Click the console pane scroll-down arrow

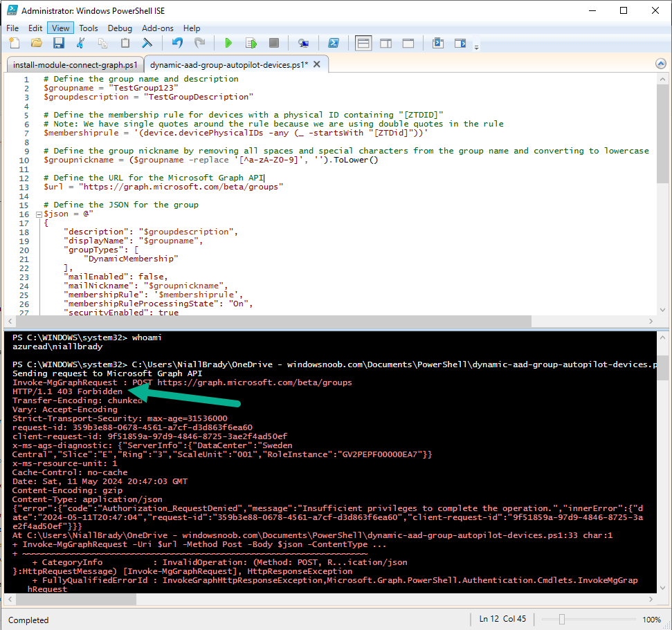coord(662,588)
